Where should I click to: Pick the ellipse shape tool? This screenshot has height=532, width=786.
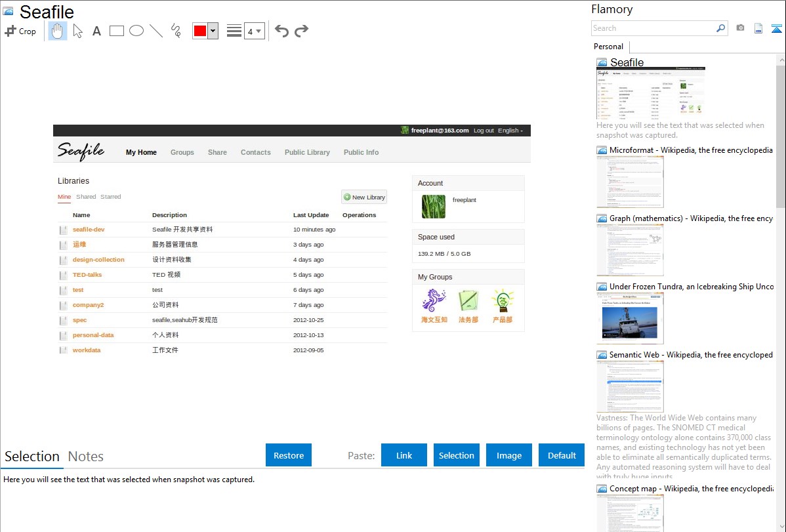click(x=136, y=31)
